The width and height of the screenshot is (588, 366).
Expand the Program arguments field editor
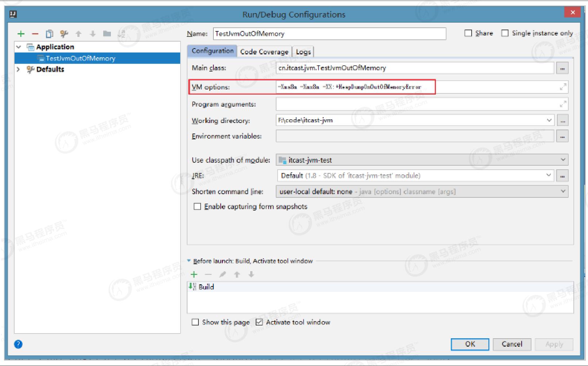point(563,104)
